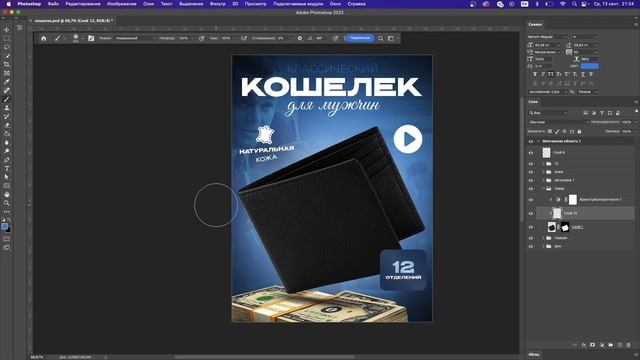This screenshot has width=640, height=360.
Task: Select the Clone Stamp tool
Action: point(7,108)
